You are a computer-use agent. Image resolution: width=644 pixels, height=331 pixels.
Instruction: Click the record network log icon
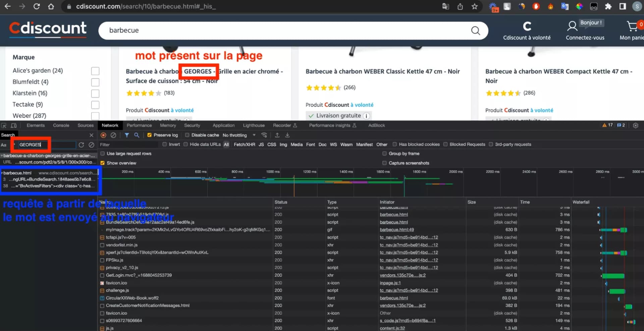[103, 135]
